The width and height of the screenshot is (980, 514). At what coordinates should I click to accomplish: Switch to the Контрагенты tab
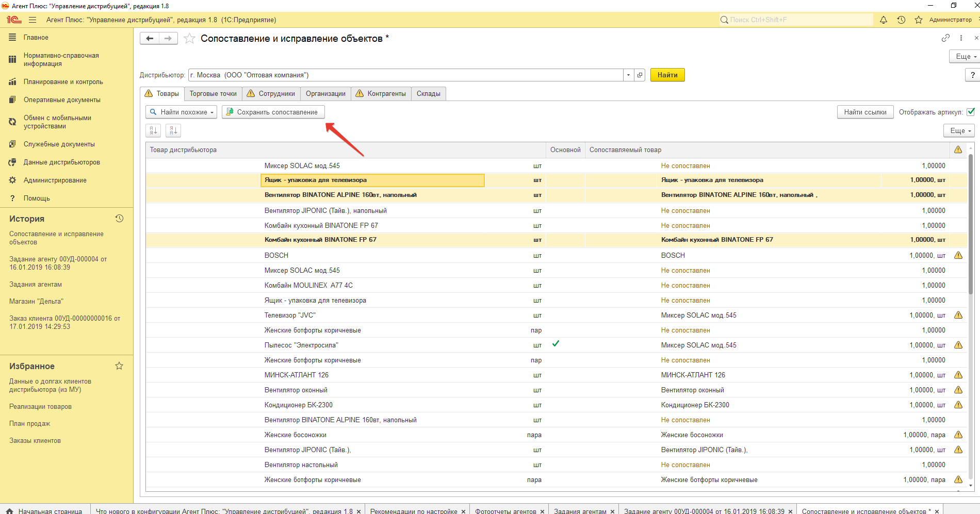[381, 93]
